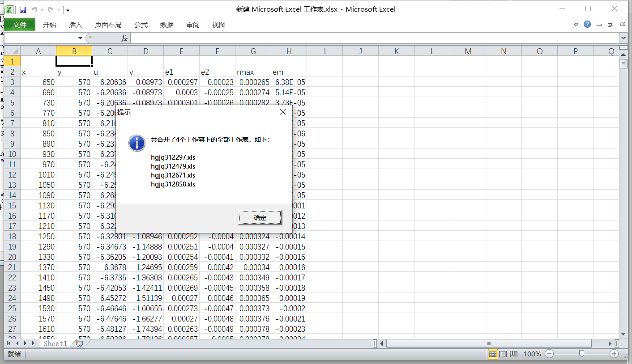Switch to the 开始 ribbon tab
Image resolution: width=632 pixels, height=364 pixels.
point(50,25)
